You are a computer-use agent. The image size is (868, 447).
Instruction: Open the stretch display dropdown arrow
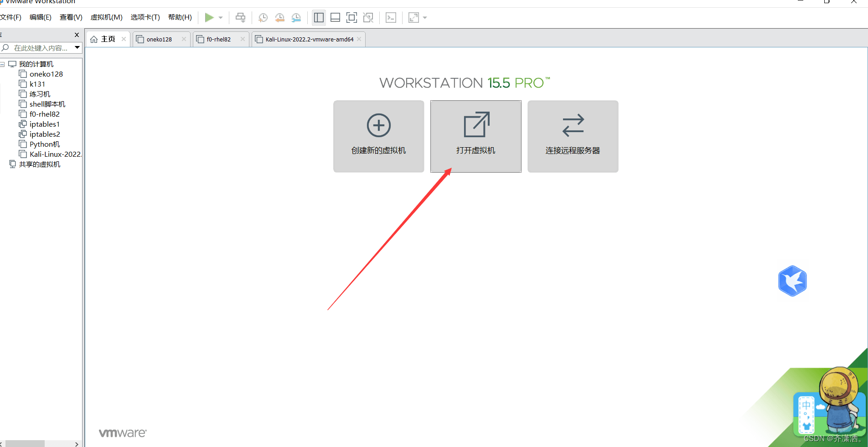pyautogui.click(x=425, y=18)
